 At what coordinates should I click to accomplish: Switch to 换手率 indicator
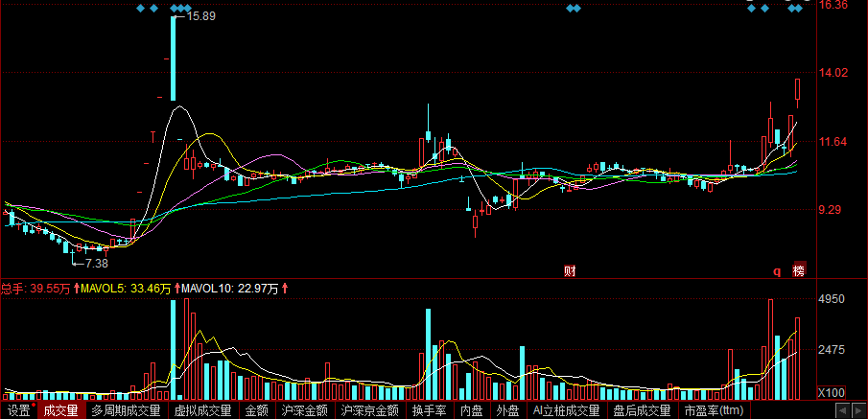click(x=430, y=410)
